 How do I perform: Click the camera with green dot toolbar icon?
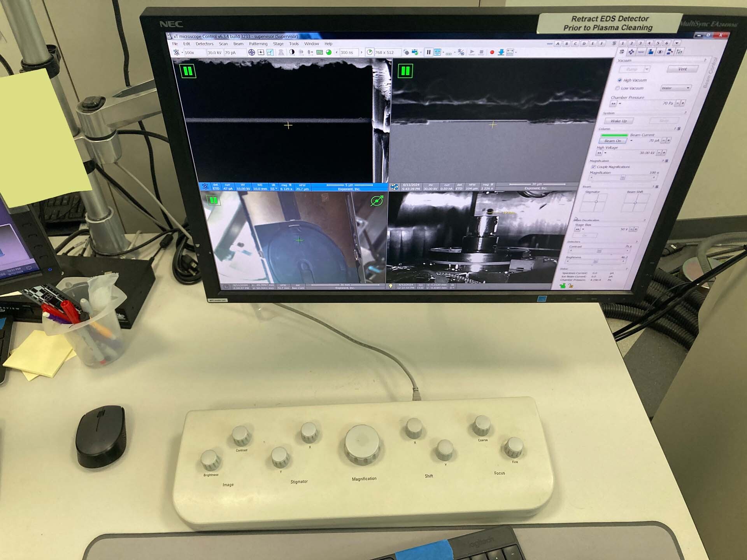[x=415, y=52]
